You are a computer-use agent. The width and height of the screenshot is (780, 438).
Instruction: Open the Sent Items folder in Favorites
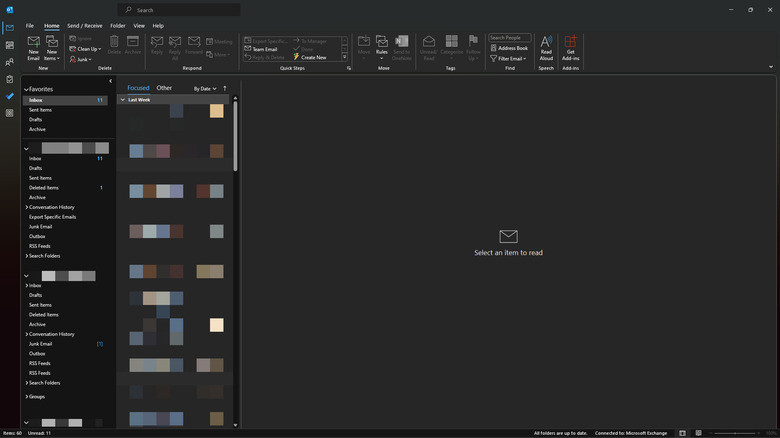[x=41, y=110]
